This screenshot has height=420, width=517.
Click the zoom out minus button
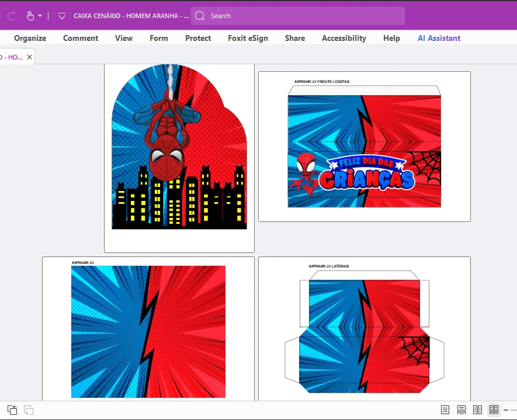[506, 410]
